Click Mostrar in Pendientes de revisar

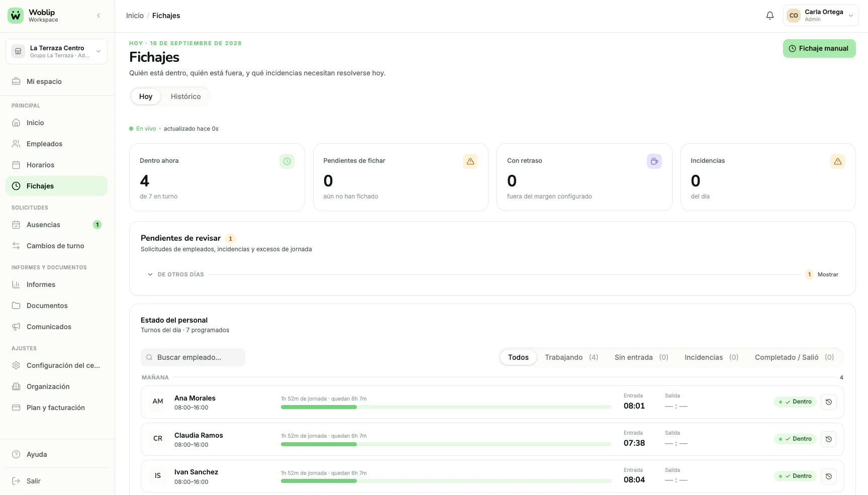[828, 274]
